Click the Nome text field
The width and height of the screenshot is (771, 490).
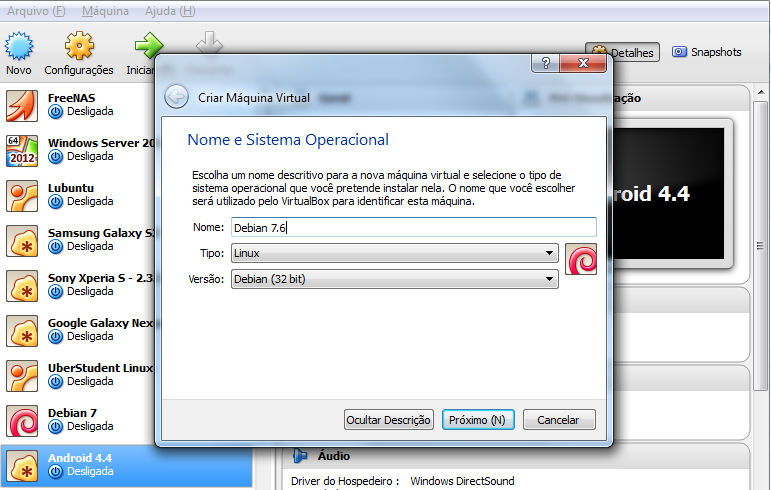[x=414, y=228]
